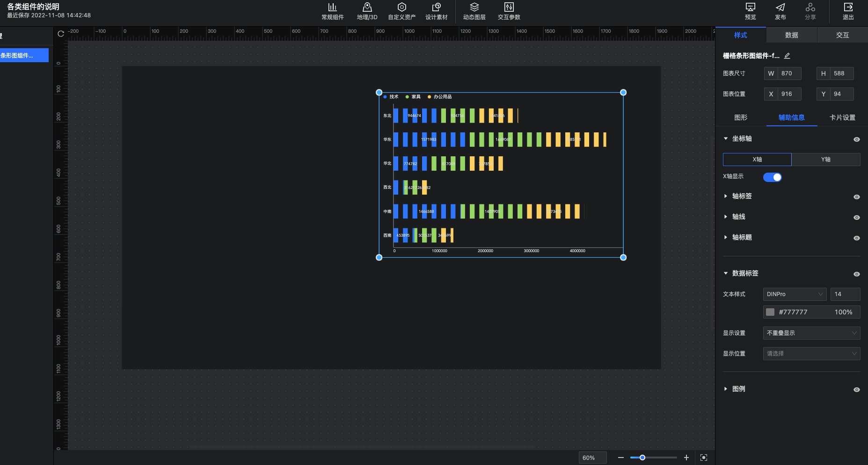Click the 100% opacity value
868x465 pixels.
tap(843, 312)
